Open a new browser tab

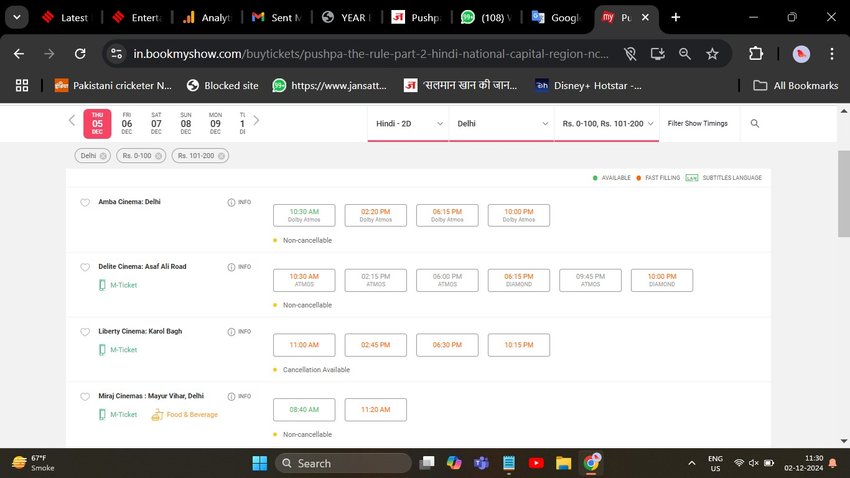click(675, 17)
